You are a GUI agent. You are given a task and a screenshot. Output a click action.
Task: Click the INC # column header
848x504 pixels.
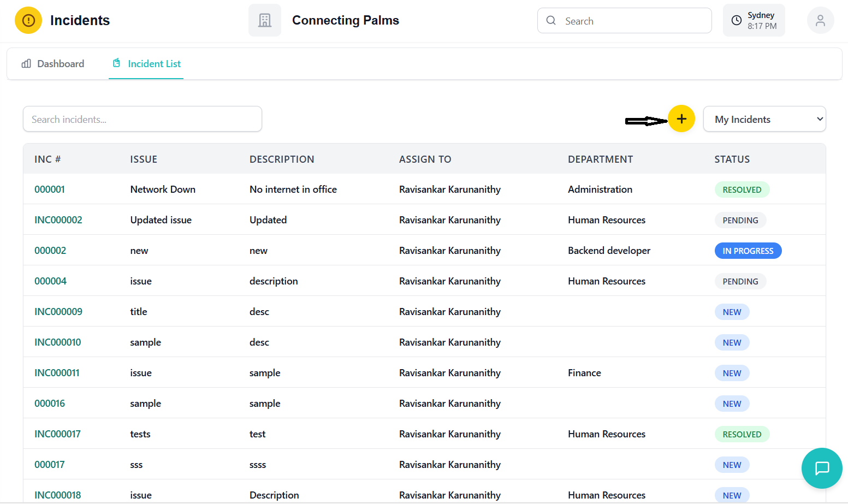pyautogui.click(x=48, y=159)
